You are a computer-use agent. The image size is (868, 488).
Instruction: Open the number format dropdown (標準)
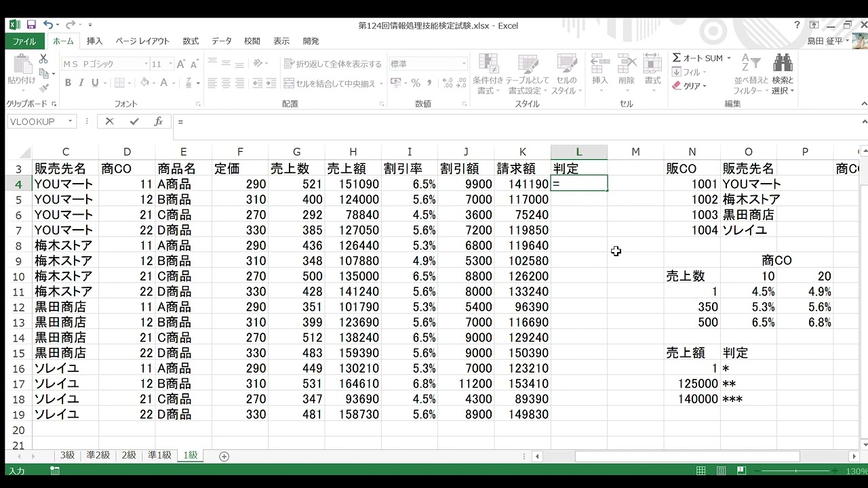tap(464, 64)
